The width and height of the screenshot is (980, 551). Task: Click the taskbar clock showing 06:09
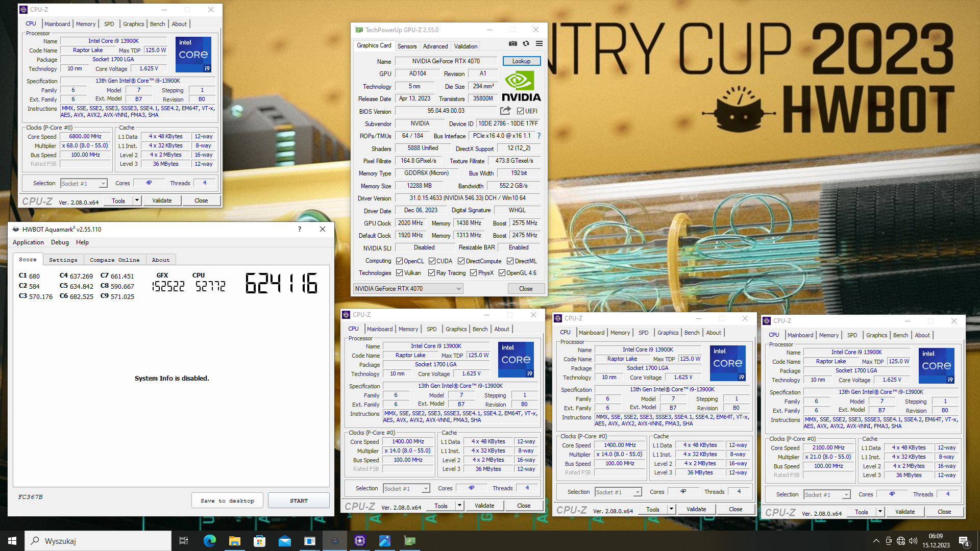tap(936, 541)
